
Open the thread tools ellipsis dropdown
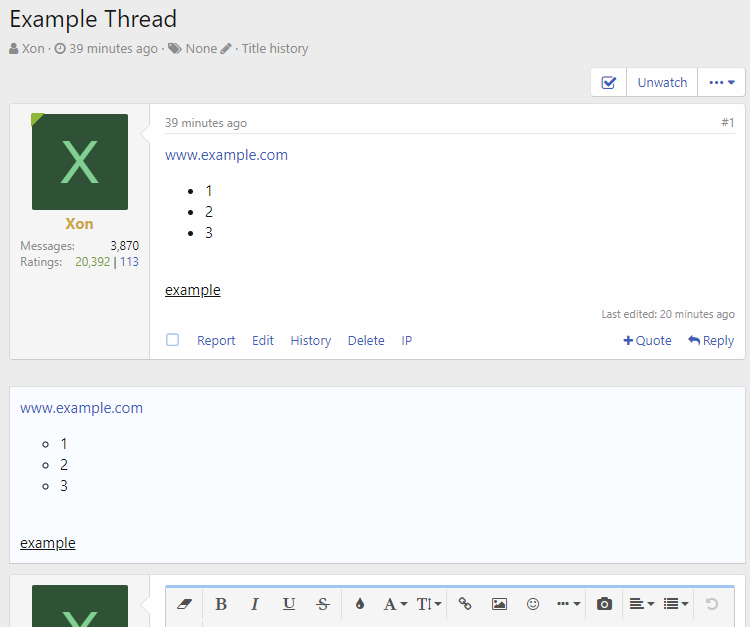(721, 82)
